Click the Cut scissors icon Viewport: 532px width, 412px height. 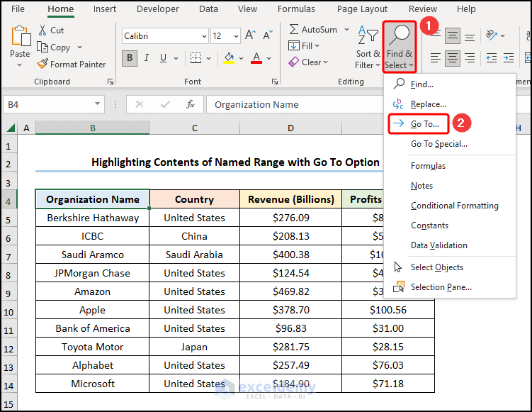click(42, 30)
